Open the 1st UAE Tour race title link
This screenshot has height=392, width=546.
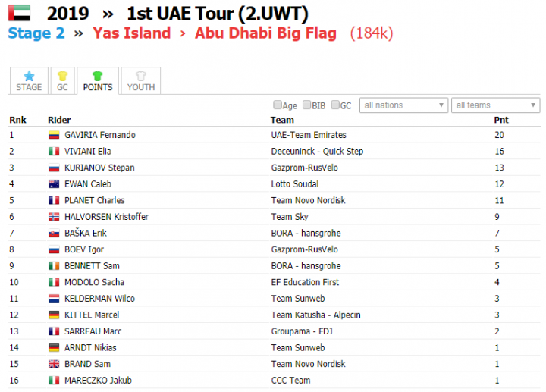click(x=218, y=14)
